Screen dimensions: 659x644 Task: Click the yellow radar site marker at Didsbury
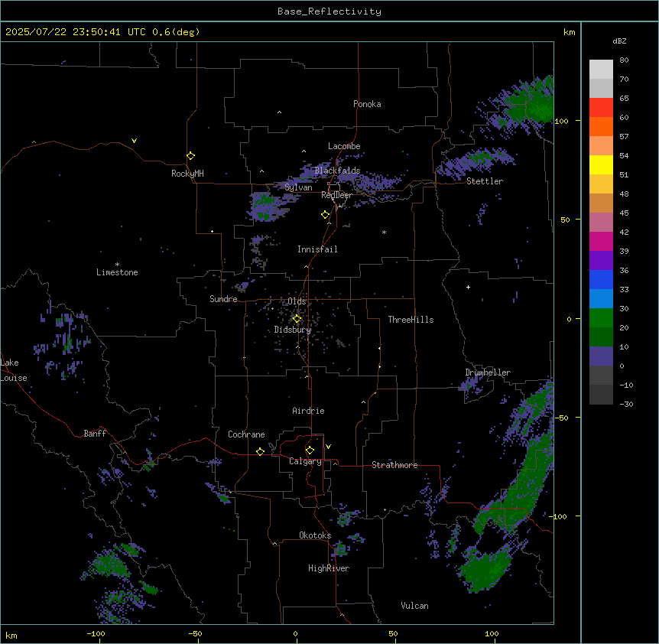pyautogui.click(x=297, y=318)
